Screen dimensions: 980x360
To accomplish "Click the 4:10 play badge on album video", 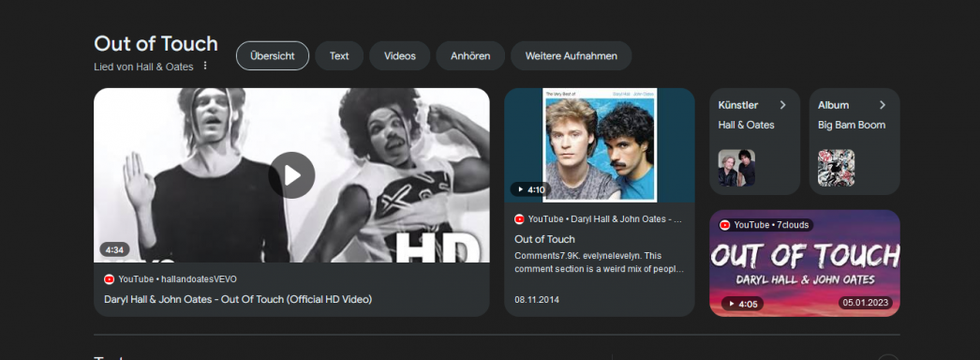I will (x=530, y=189).
